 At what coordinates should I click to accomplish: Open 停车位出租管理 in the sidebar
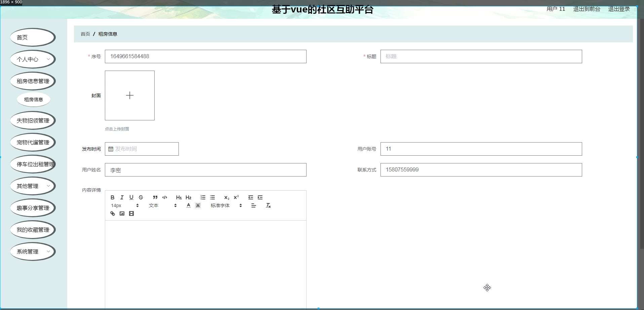33,164
